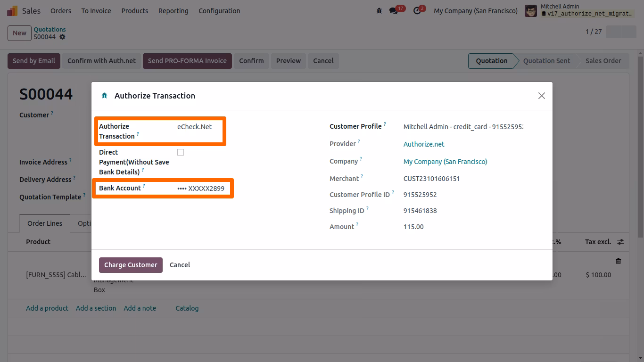Click the 1 / 27 pager counter

594,32
